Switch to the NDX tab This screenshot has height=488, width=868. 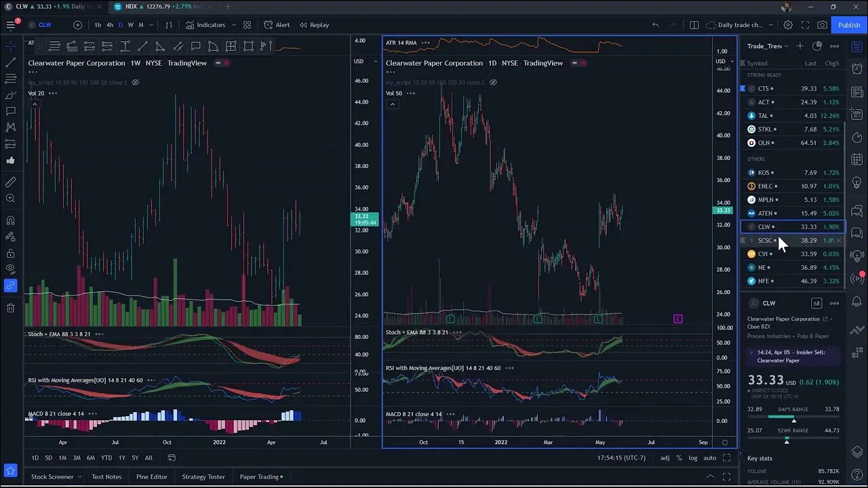click(161, 7)
